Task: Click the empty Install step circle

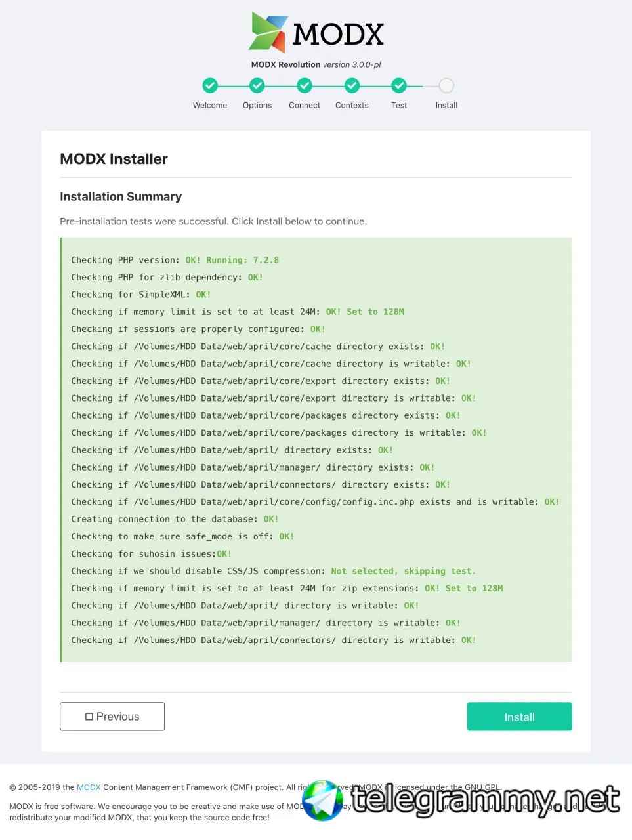Action: tap(446, 85)
